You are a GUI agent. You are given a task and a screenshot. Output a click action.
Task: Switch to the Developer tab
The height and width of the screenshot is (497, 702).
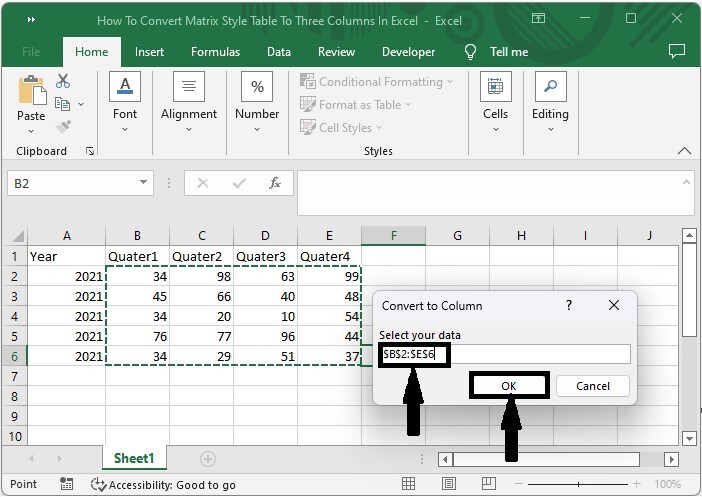coord(408,52)
